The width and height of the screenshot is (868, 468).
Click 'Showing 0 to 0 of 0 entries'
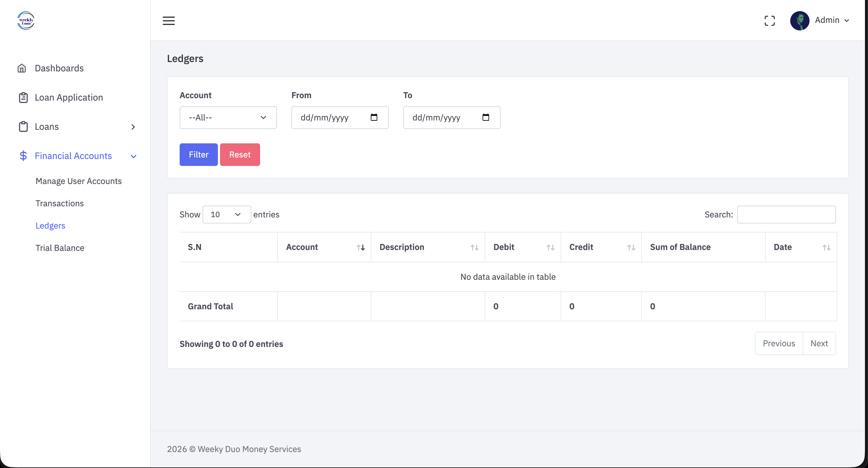tap(231, 344)
